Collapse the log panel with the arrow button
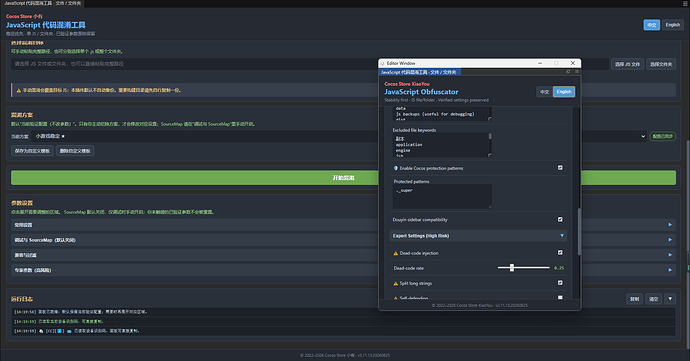The width and height of the screenshot is (690, 361). pyautogui.click(x=670, y=299)
